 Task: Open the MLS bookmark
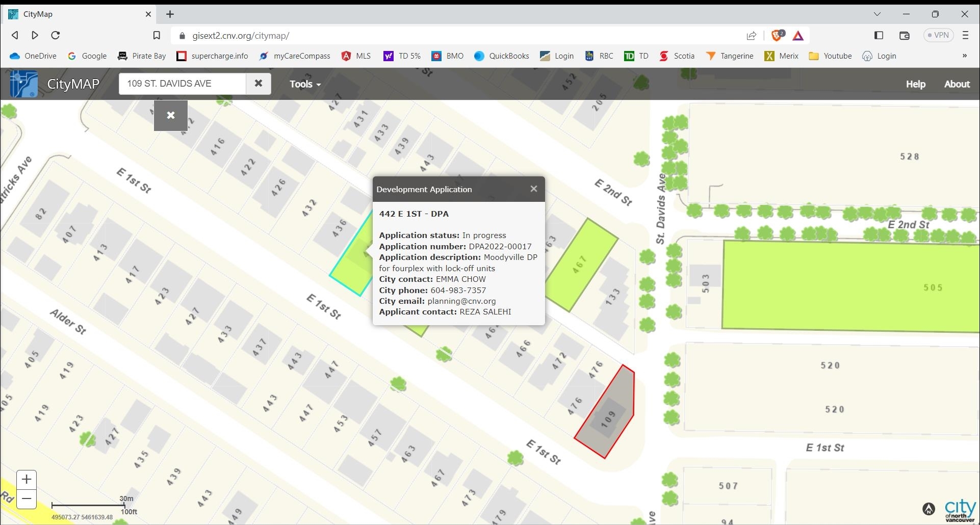(356, 56)
